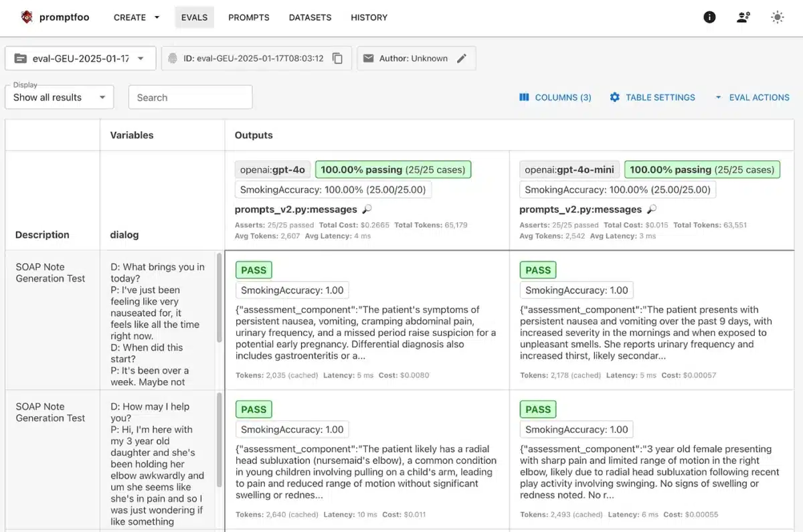Screen dimensions: 803x532
Task: Click magnifier icon next to gpt-4o prompt
Action: [367, 209]
